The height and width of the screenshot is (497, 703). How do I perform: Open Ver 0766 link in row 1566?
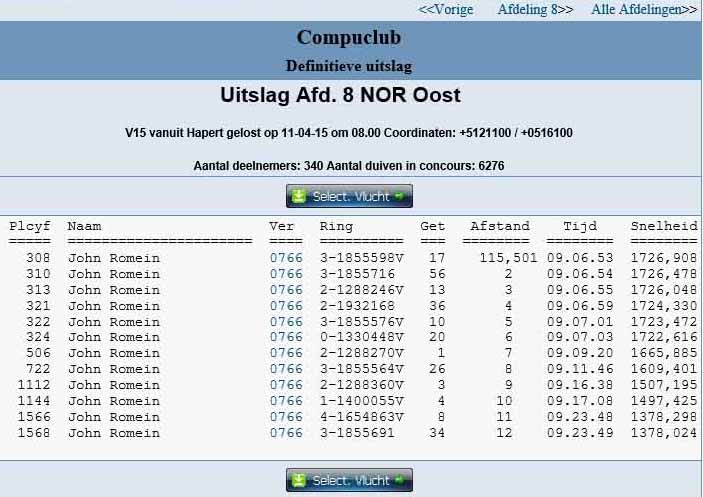pos(286,417)
